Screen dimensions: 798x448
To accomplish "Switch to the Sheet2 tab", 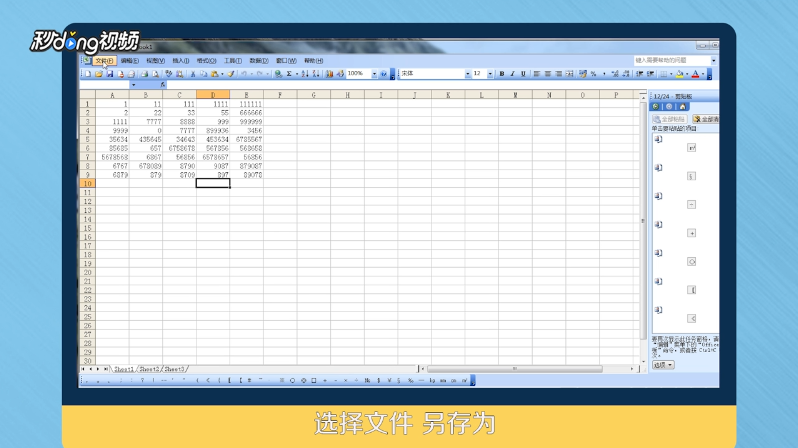I will [x=149, y=369].
